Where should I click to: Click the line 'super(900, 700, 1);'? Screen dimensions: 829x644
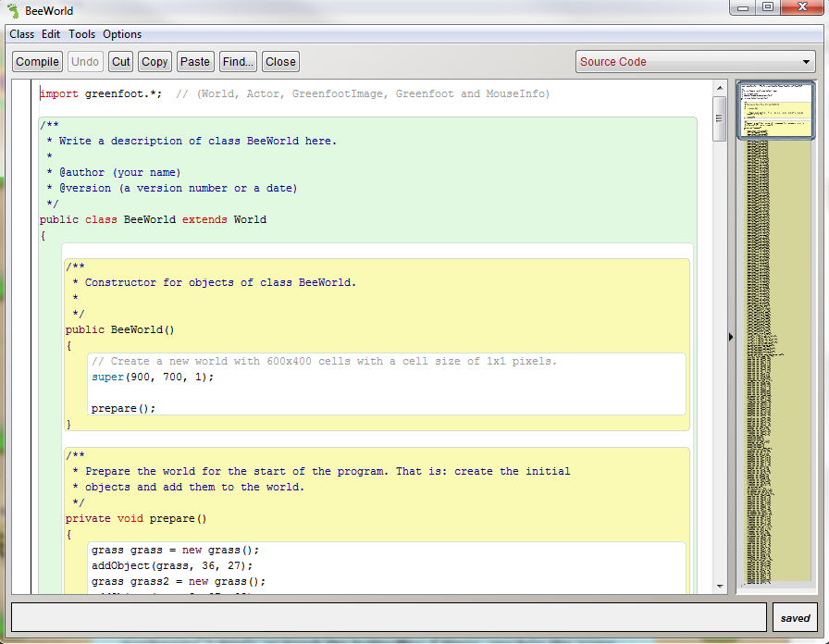click(x=153, y=377)
